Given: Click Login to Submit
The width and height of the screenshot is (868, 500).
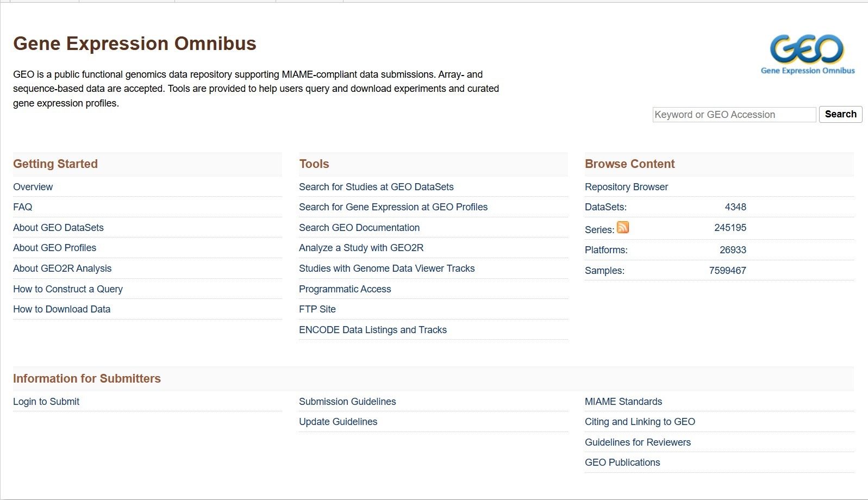Looking at the screenshot, I should click(46, 402).
